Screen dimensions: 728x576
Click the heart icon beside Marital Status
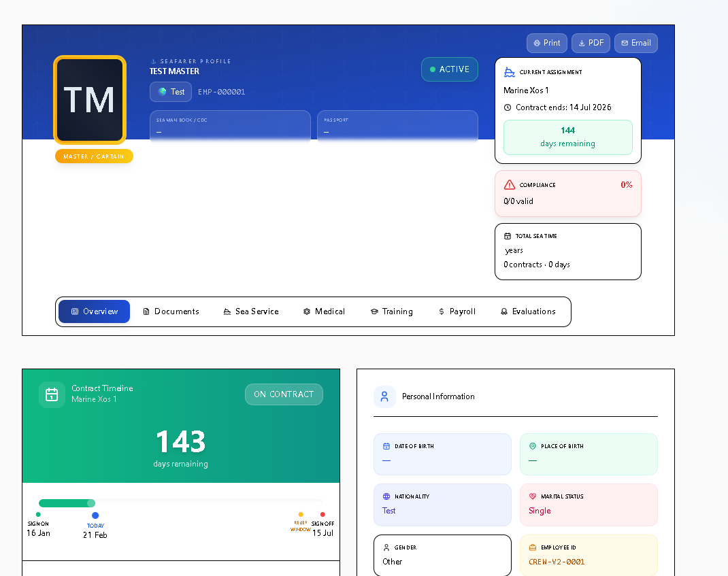533,496
